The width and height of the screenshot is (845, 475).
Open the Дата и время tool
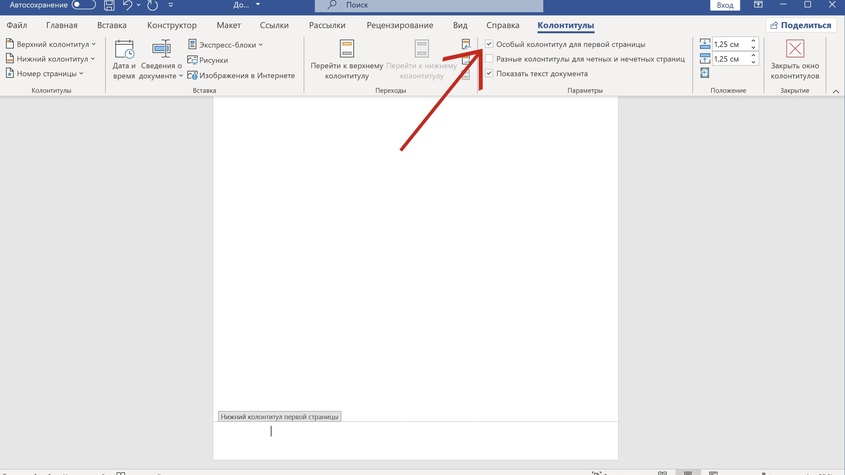pyautogui.click(x=124, y=59)
